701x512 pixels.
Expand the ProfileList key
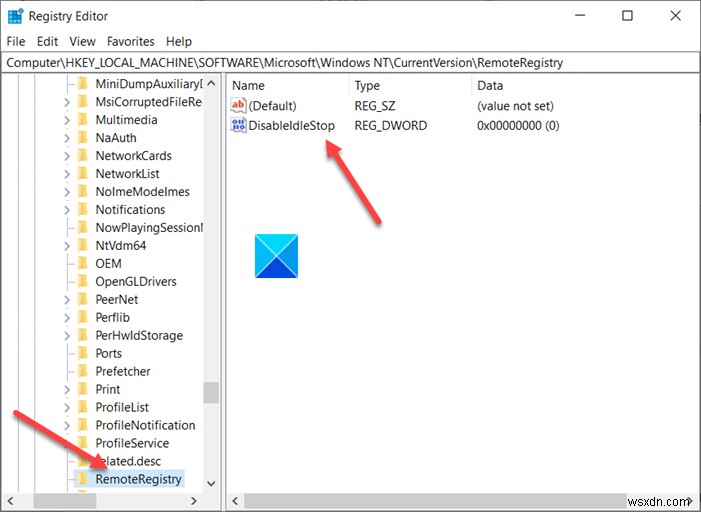(x=67, y=407)
